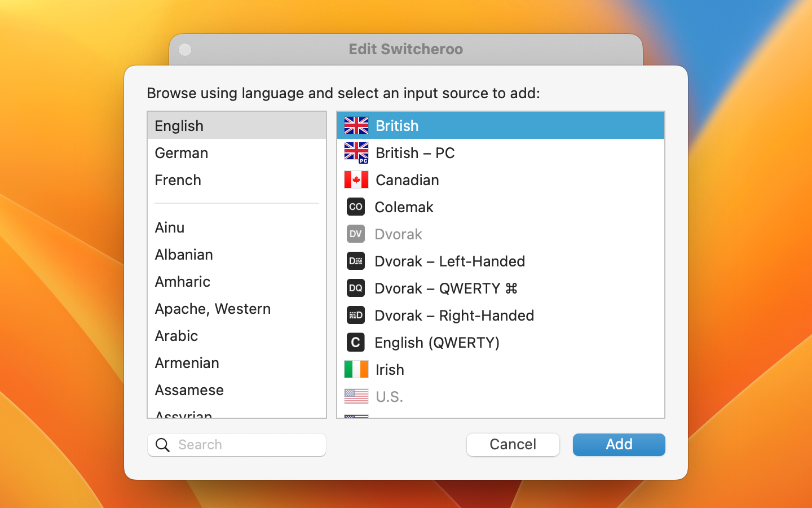Select Apache, Western language
The width and height of the screenshot is (812, 508).
pyautogui.click(x=237, y=308)
